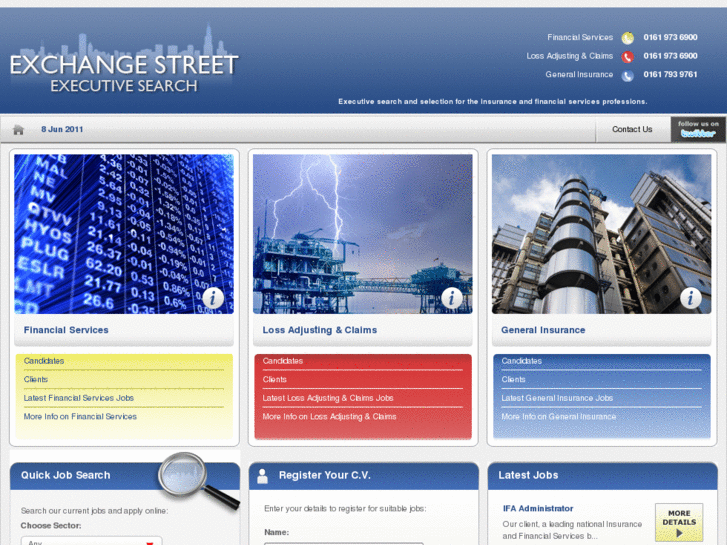Image resolution: width=727 pixels, height=545 pixels.
Task: Open info icon on Lloyd's building image
Action: 690,298
